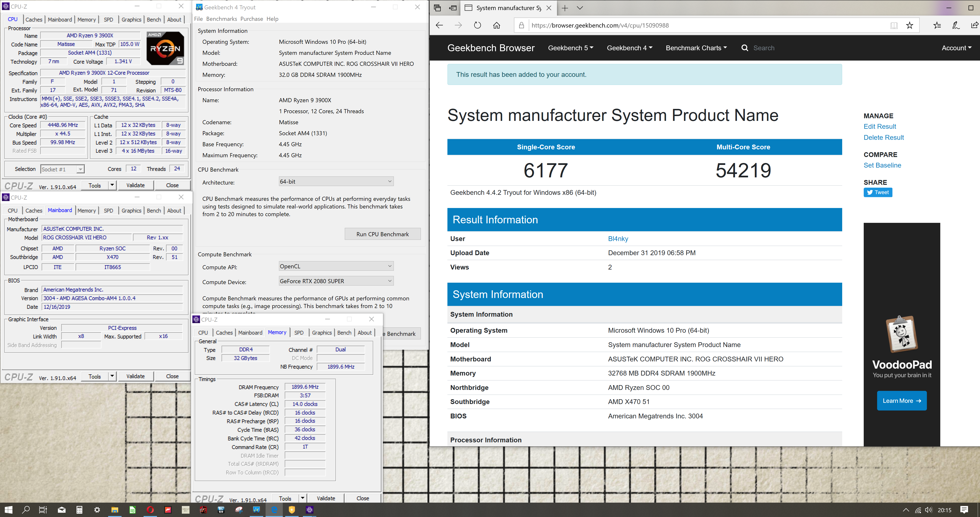This screenshot has width=980, height=517.
Task: Expand Tools dropdown arrow in Memory CPU-Z window
Action: click(302, 498)
